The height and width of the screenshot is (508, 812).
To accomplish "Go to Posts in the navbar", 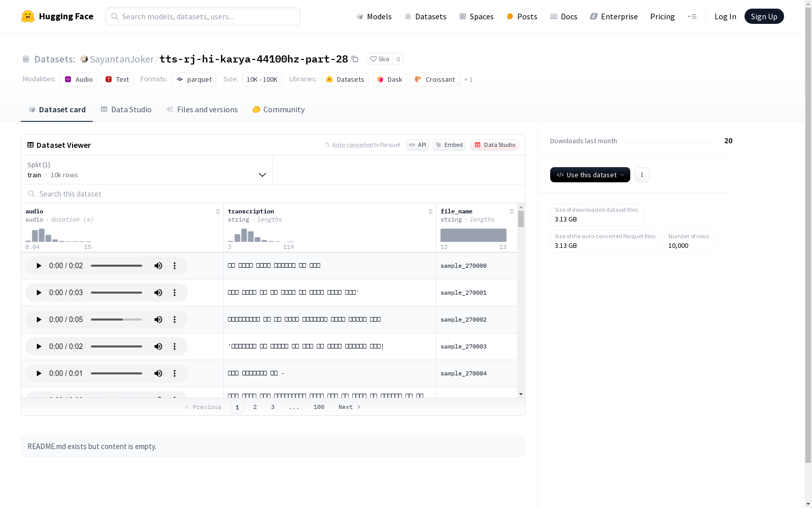I will [522, 16].
